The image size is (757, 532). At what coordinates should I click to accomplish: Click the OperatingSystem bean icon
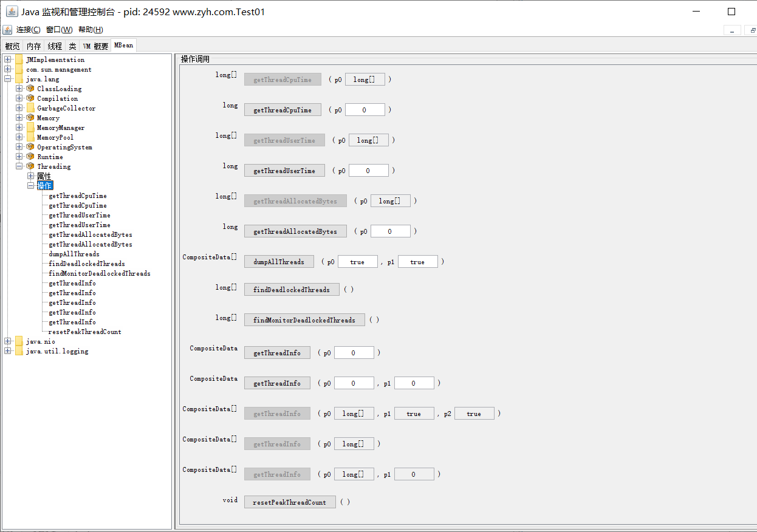point(30,147)
